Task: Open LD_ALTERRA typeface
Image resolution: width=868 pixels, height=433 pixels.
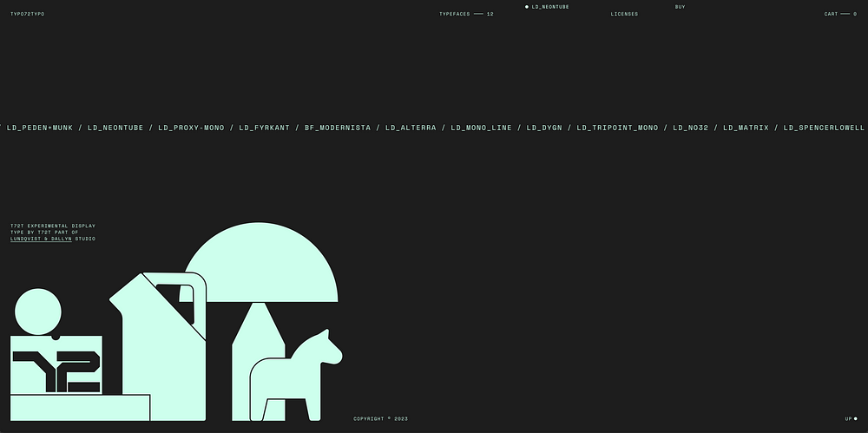Action: [411, 128]
